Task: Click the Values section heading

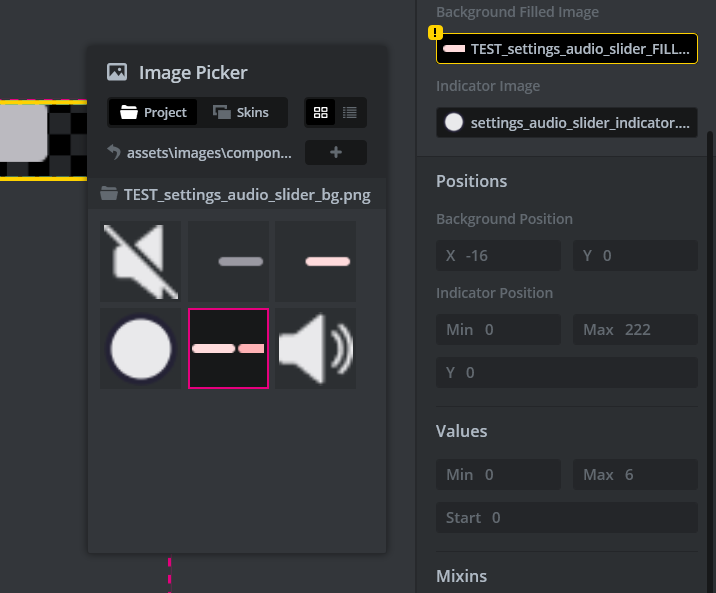Action: 461,431
